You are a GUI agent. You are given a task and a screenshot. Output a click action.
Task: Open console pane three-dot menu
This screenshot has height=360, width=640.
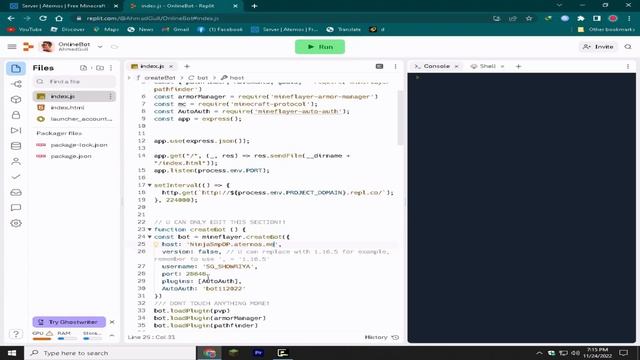[628, 66]
